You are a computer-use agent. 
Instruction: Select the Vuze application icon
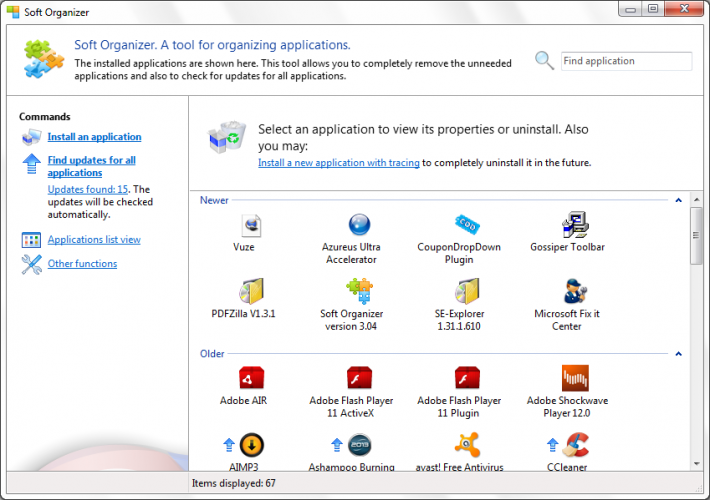[251, 225]
